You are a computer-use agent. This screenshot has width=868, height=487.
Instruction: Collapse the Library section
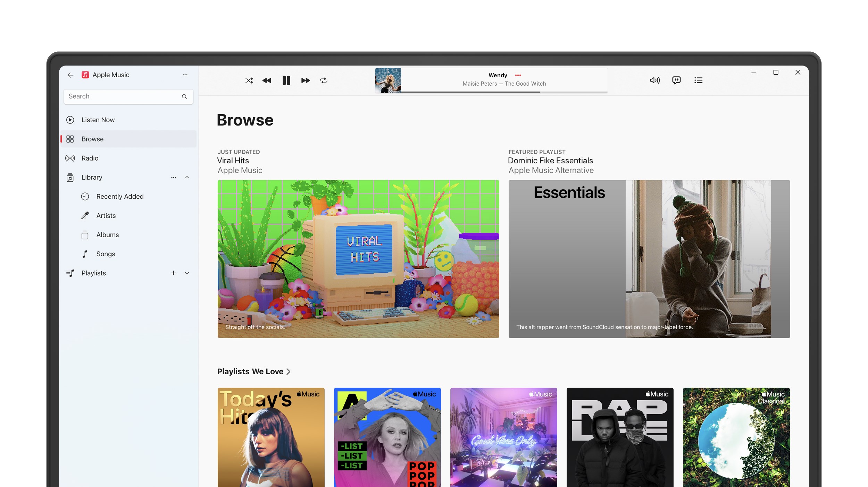point(187,177)
